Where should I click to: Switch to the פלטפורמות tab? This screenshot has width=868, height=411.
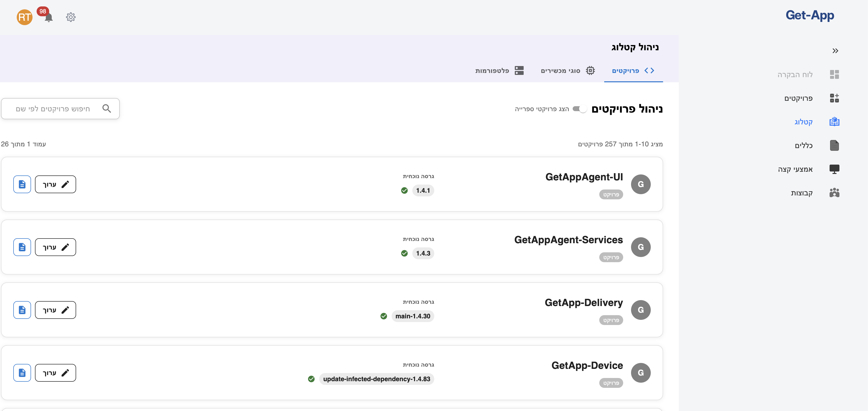pyautogui.click(x=499, y=70)
